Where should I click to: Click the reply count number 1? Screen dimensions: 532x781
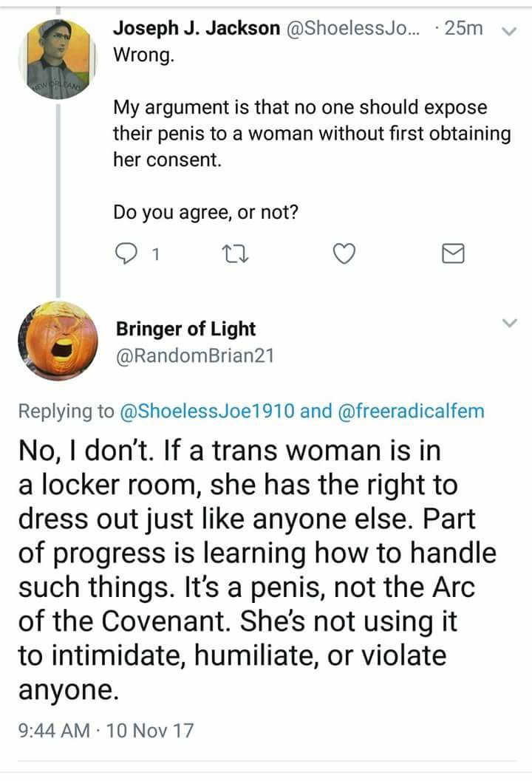(x=154, y=256)
